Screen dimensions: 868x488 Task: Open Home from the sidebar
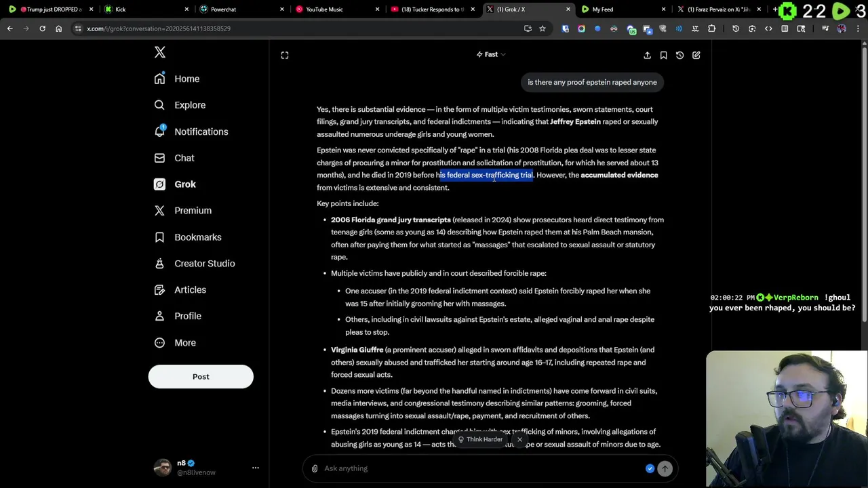click(x=177, y=79)
